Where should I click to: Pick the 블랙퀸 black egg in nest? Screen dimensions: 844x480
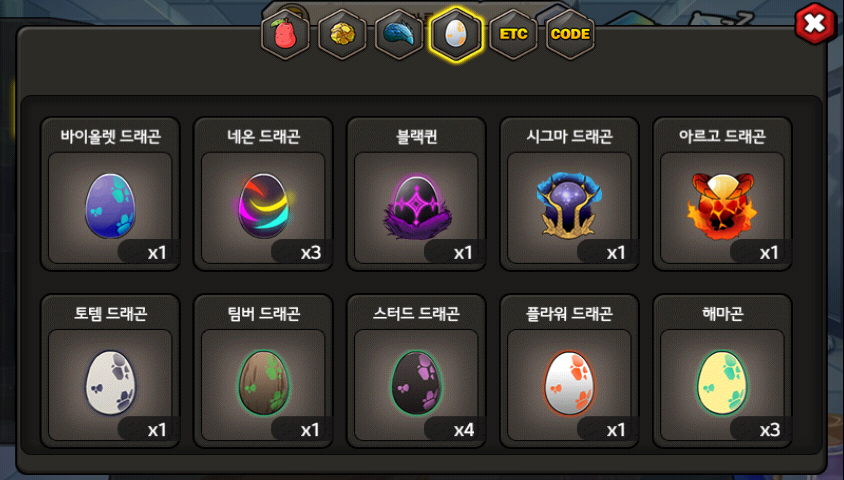point(417,207)
